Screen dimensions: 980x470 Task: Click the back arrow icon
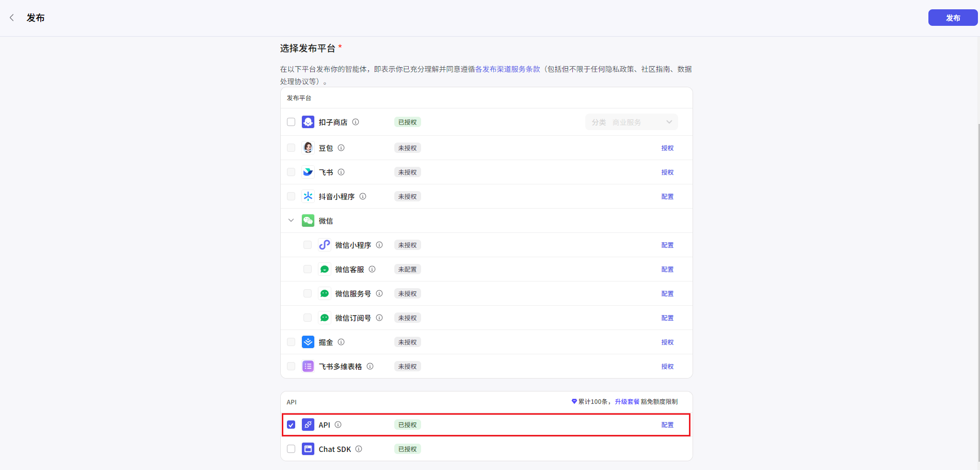pyautogui.click(x=12, y=18)
